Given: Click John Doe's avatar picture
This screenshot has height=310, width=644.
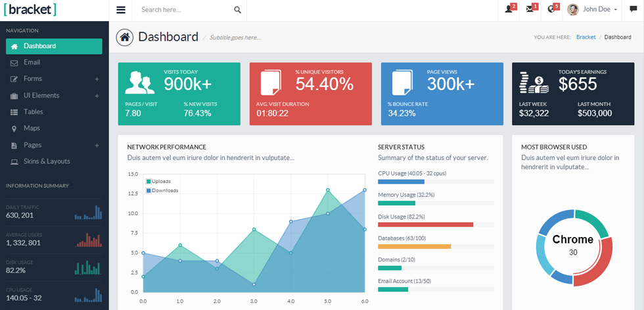Looking at the screenshot, I should (573, 9).
